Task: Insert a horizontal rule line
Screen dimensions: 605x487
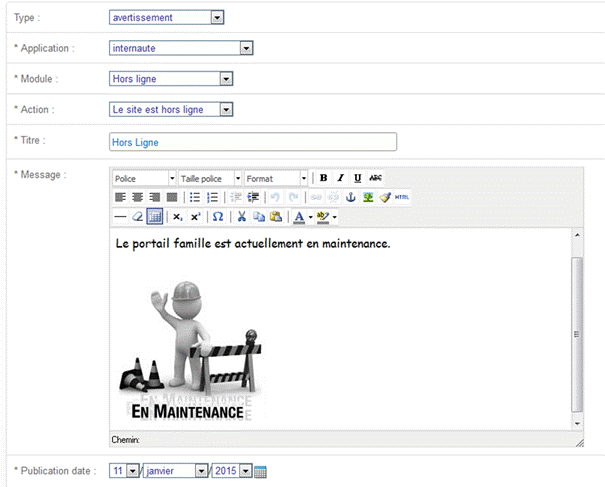Action: pyautogui.click(x=120, y=216)
